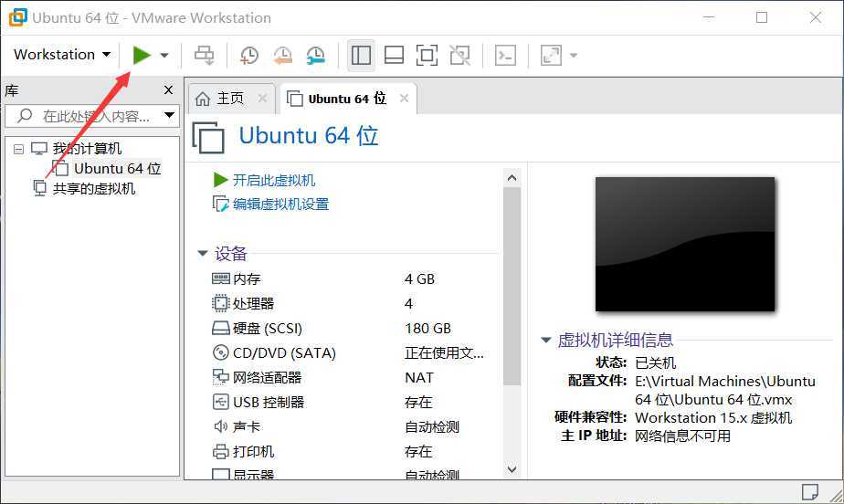Collapse the 虚拟机详细信息 section

click(546, 340)
